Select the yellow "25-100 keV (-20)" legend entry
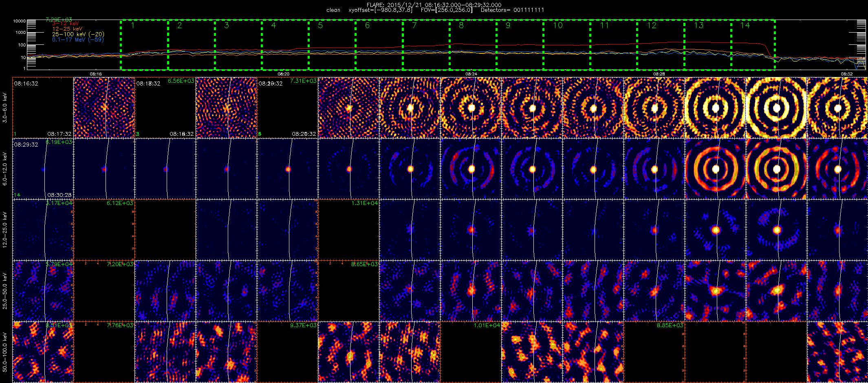 [x=78, y=34]
